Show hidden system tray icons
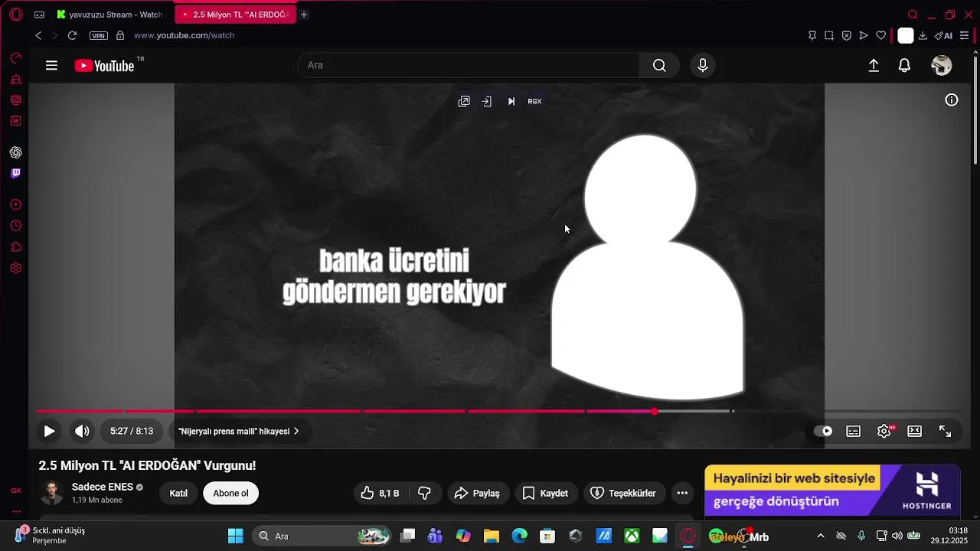 821,536
